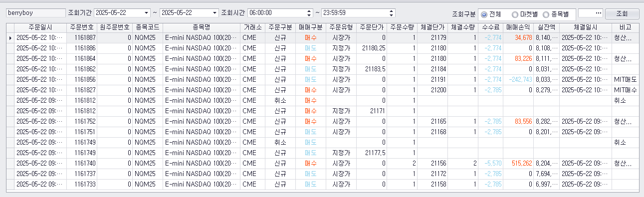Increase the end time 23:59:59 spinner
Screen dimensions: 644x197
(x=392, y=10)
